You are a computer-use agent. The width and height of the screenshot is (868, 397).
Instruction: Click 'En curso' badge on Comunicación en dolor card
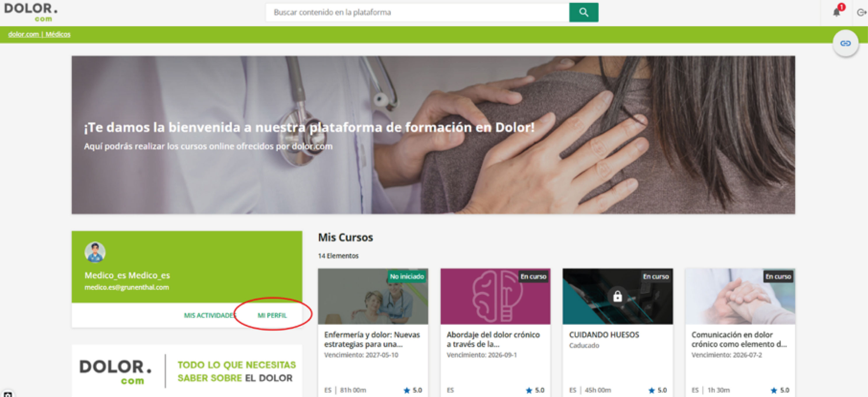coord(778,276)
